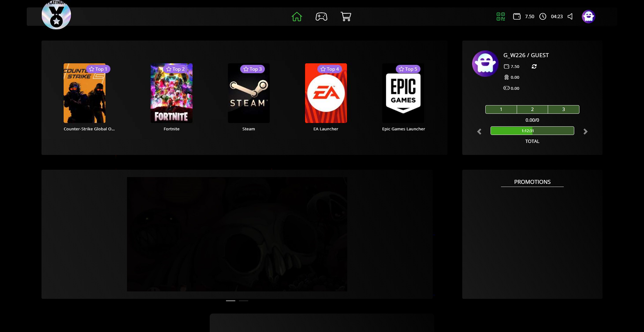Open the Epic Games Launcher tile

(403, 93)
